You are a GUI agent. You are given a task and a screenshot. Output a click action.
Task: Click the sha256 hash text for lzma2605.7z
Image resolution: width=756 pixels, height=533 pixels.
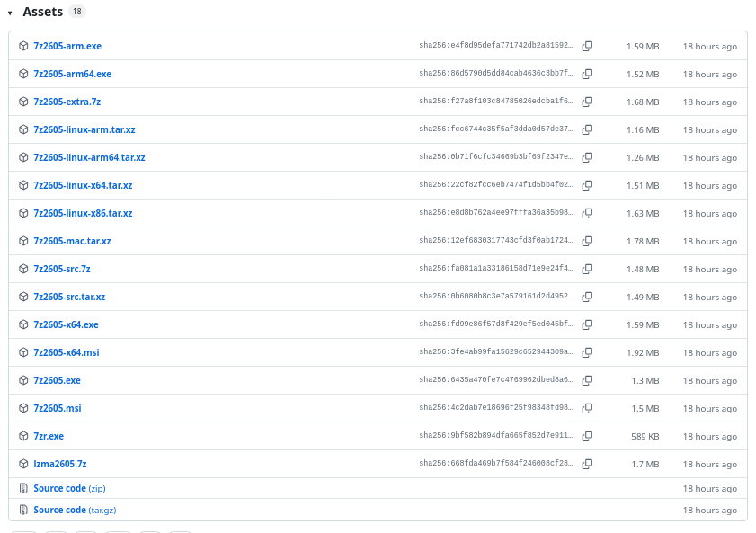pos(496,464)
